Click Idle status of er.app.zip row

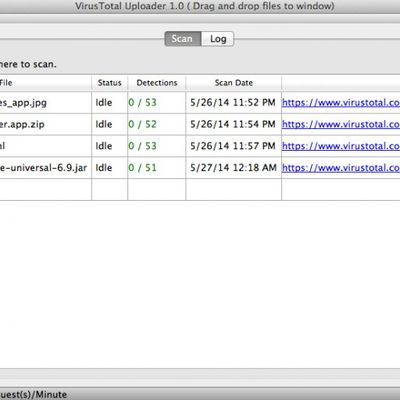(104, 124)
